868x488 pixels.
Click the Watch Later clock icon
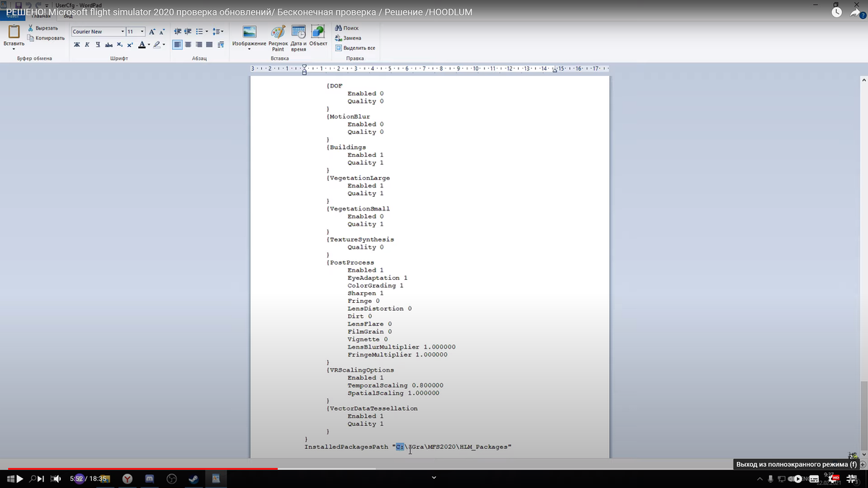click(836, 12)
